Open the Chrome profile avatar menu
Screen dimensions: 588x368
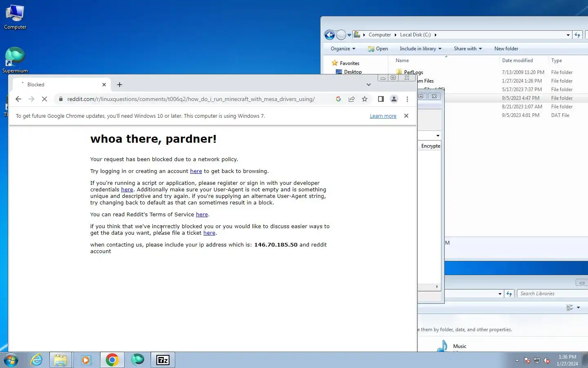pyautogui.click(x=394, y=99)
